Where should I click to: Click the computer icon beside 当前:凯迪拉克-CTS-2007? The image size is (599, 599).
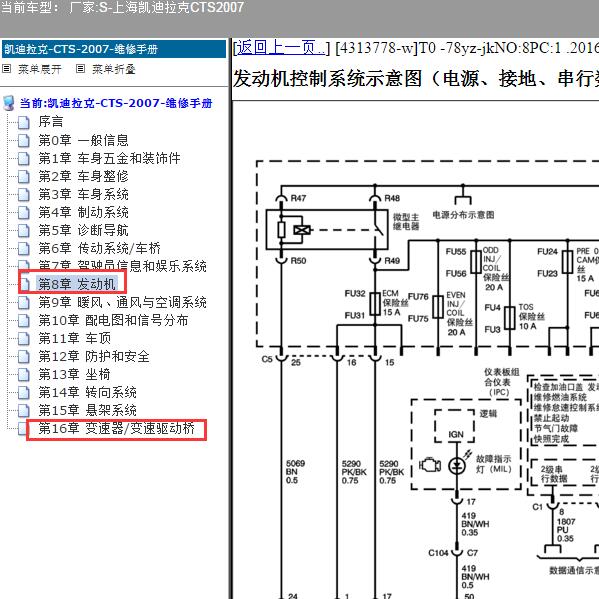click(x=9, y=103)
